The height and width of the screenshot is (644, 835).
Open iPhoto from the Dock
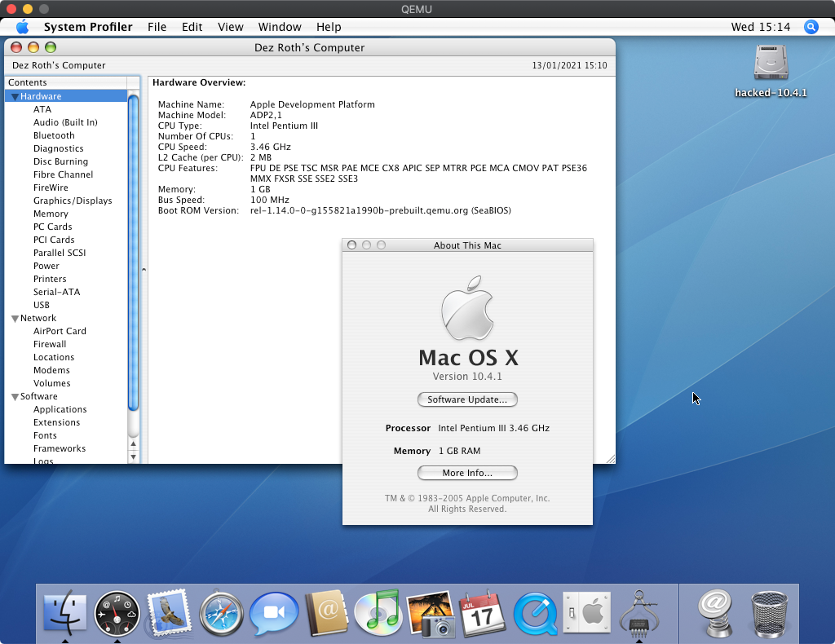pos(431,614)
